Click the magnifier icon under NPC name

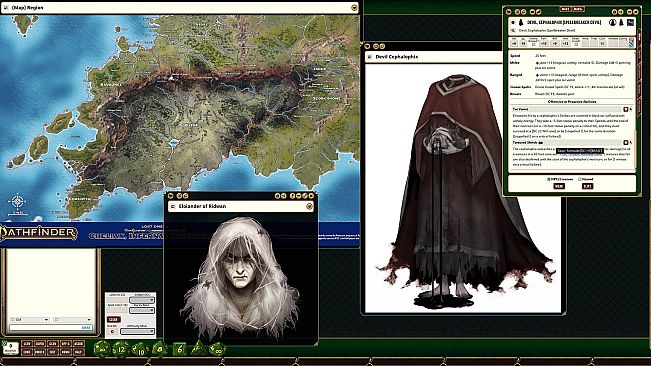pyautogui.click(x=513, y=30)
